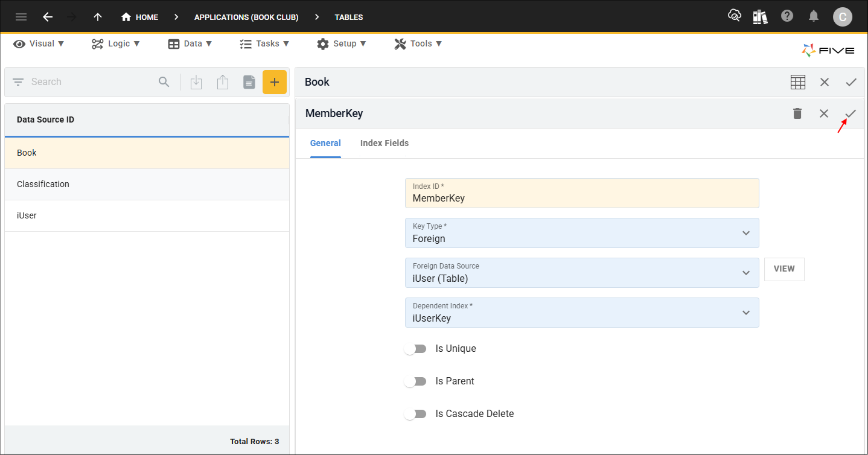Open the Foreign Data Source dropdown
Viewport: 868px width, 455px height.
[582, 273]
